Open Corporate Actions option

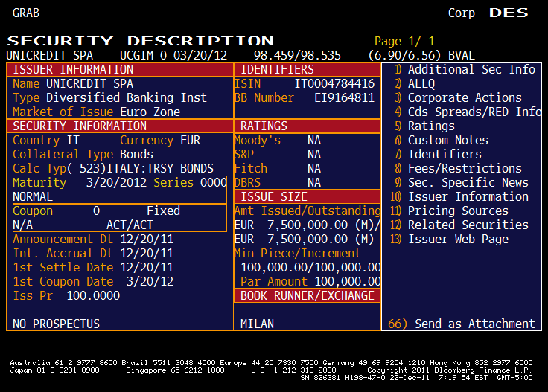tap(458, 97)
